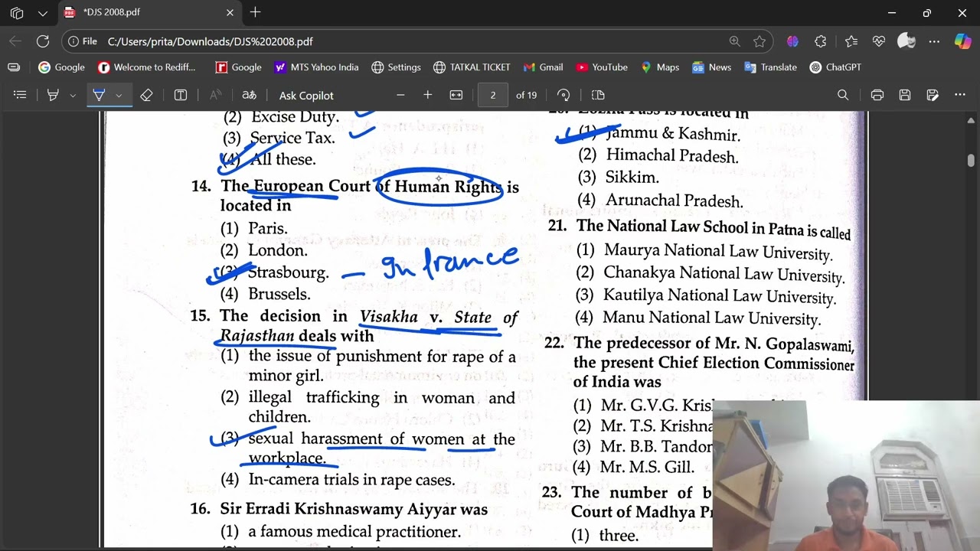
Task: Open the News bookmark
Action: coord(711,67)
